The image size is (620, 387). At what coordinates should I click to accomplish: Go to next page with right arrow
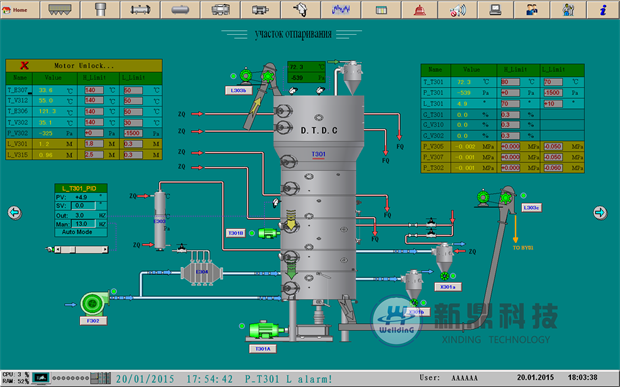600,213
